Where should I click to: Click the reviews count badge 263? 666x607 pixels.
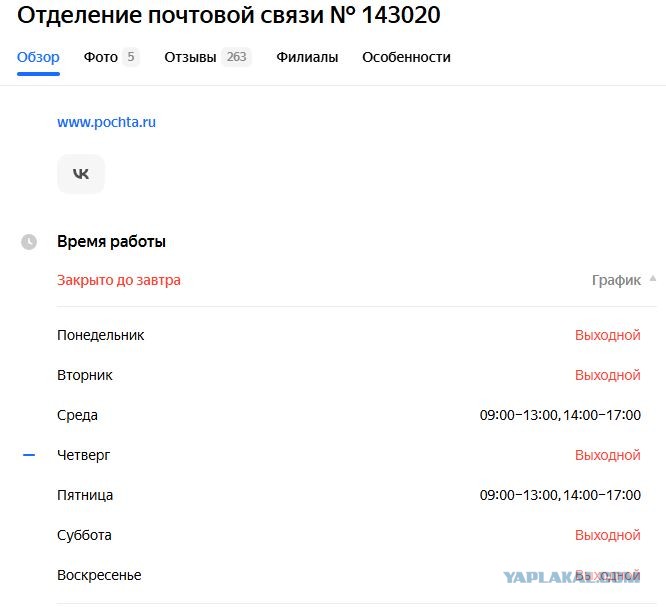236,57
